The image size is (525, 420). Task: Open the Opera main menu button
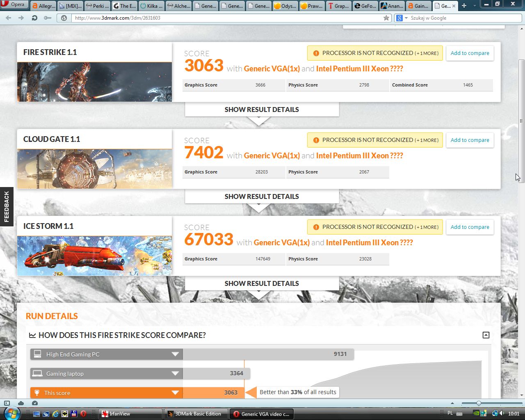(14, 5)
